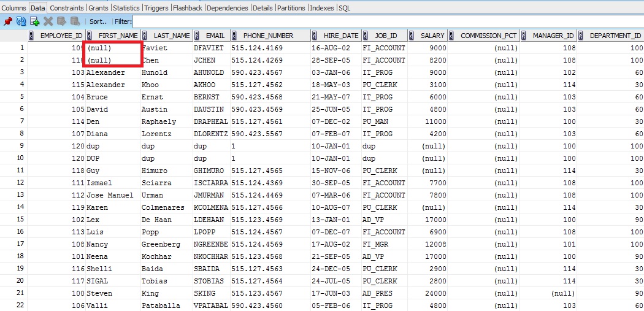Click sort icon in COMMISSION_PCT column header

[451, 36]
